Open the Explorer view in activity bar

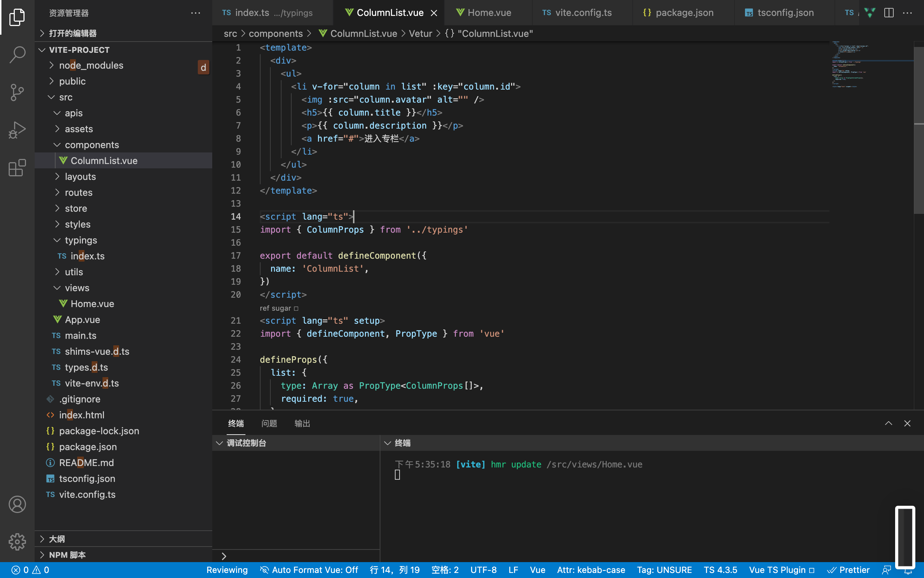coord(17,17)
